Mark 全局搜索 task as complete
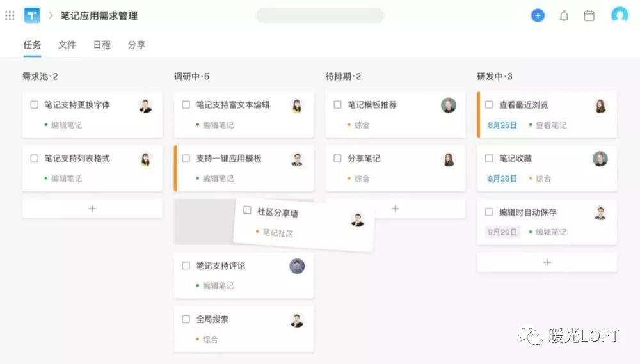The width and height of the screenshot is (640, 364). [186, 319]
